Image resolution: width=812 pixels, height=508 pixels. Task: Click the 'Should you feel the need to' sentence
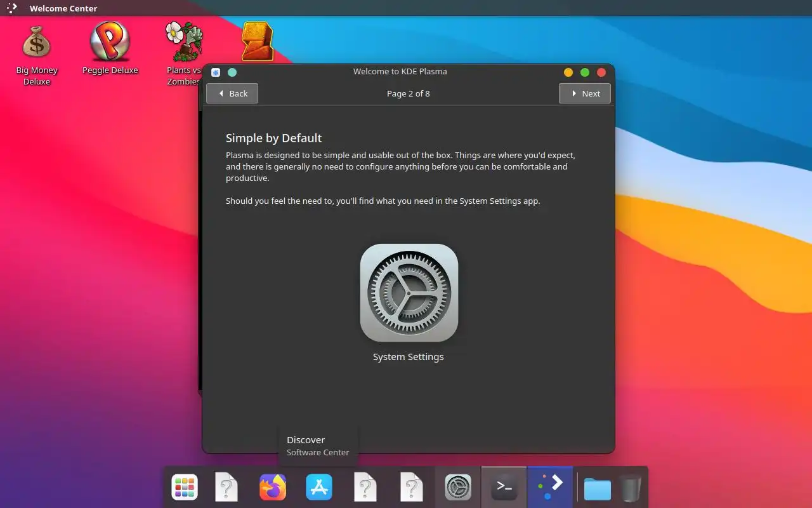click(383, 201)
